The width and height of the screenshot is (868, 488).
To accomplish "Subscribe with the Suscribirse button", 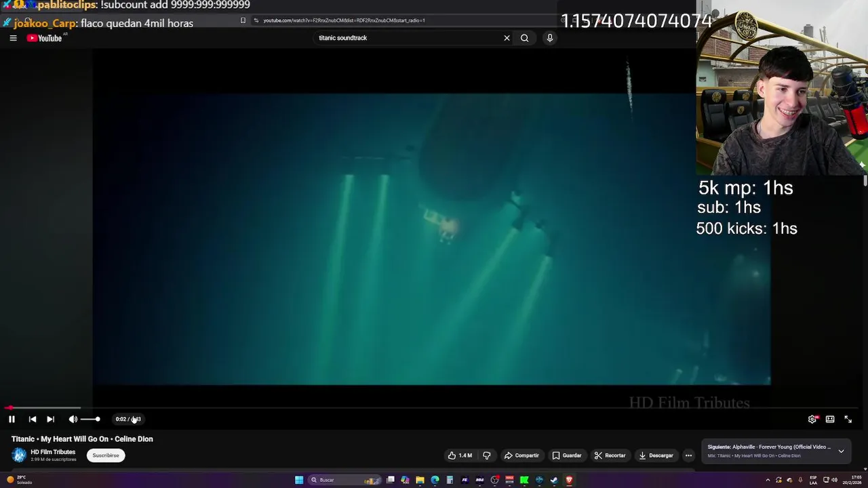I will 106,455.
